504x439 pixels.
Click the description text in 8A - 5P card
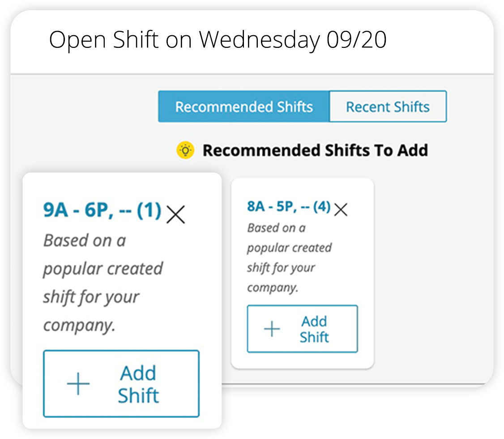289,258
